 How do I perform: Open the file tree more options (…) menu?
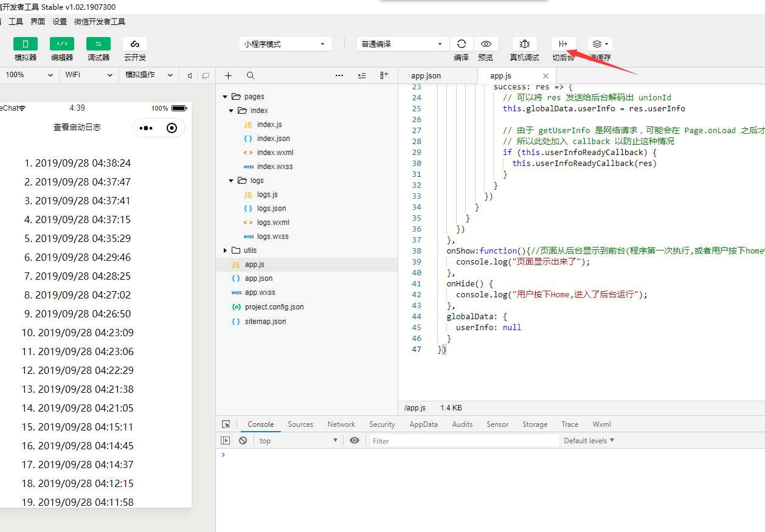tap(339, 75)
